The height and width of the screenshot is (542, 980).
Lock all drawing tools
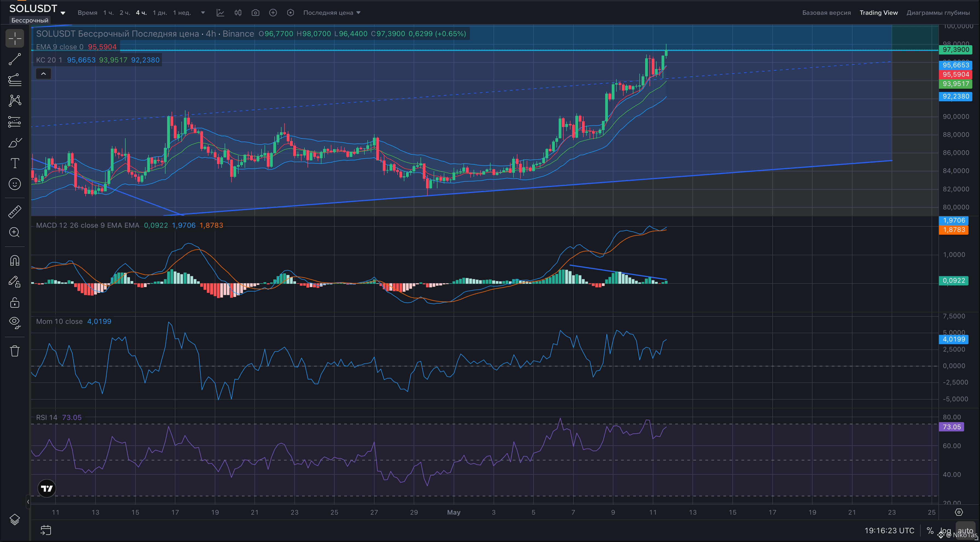point(15,302)
